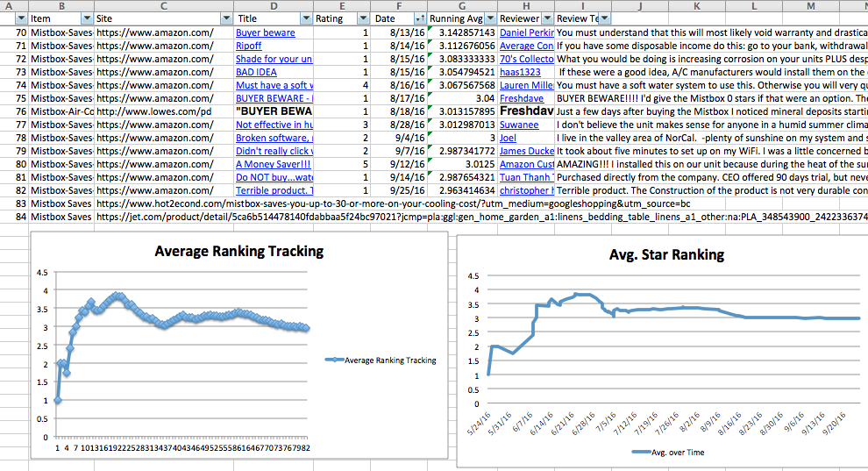Select column D header

274,6
